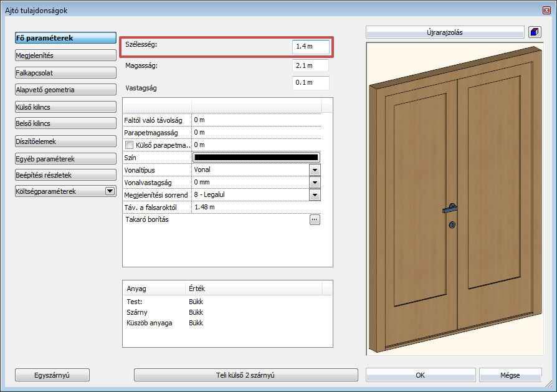Click the door 3D preview image
This screenshot has width=557, height=392.
click(455, 199)
